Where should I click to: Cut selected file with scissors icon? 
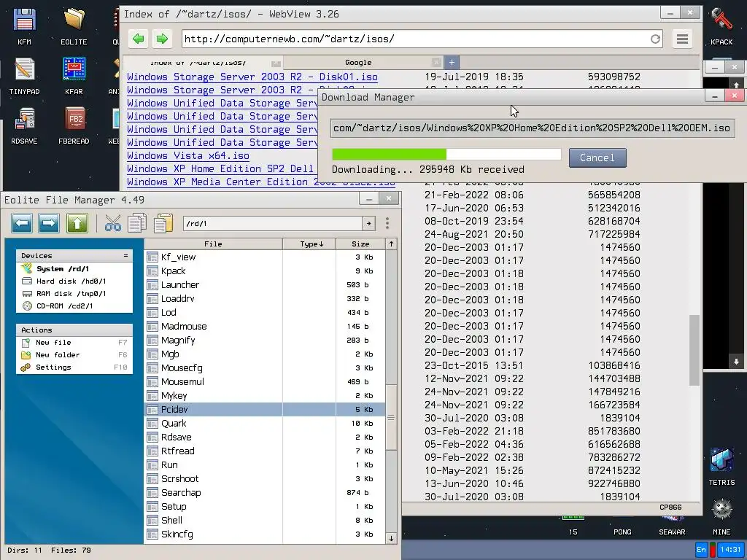point(113,223)
